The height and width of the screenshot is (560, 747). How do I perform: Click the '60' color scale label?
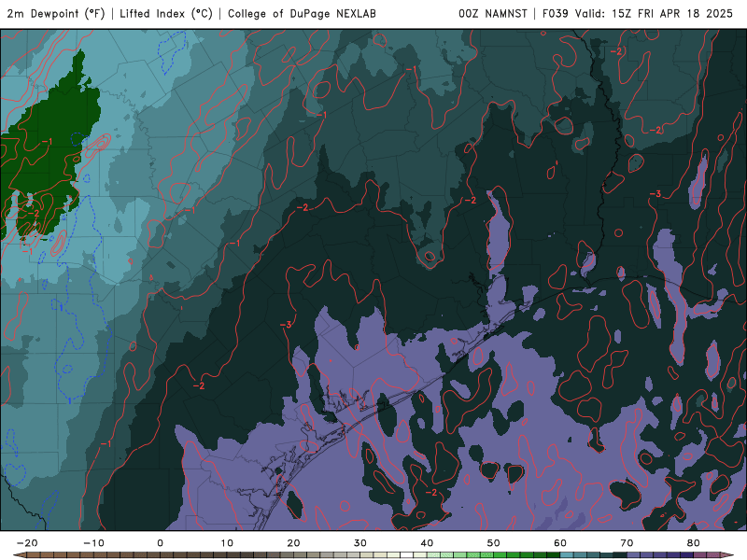click(x=560, y=543)
